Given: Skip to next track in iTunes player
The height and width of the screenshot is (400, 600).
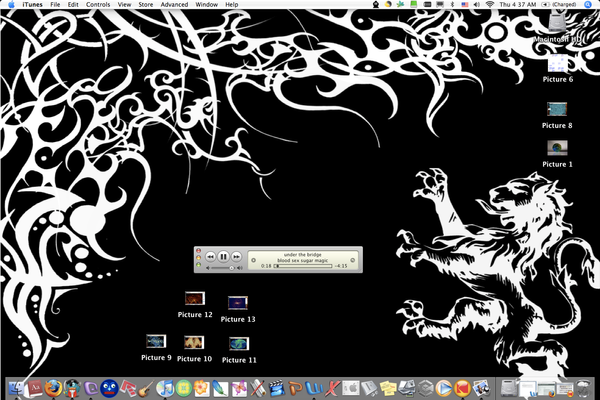Looking at the screenshot, I should [x=236, y=257].
